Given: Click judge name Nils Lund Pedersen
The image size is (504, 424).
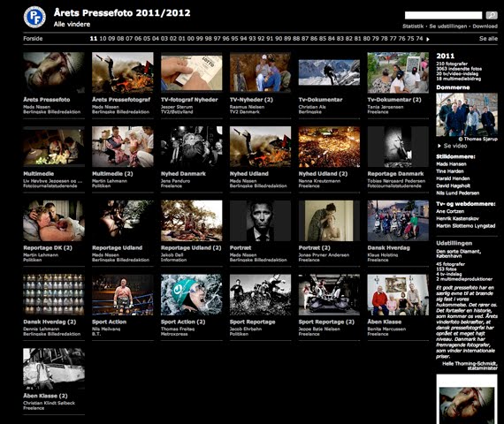Looking at the screenshot, I should coord(457,193).
